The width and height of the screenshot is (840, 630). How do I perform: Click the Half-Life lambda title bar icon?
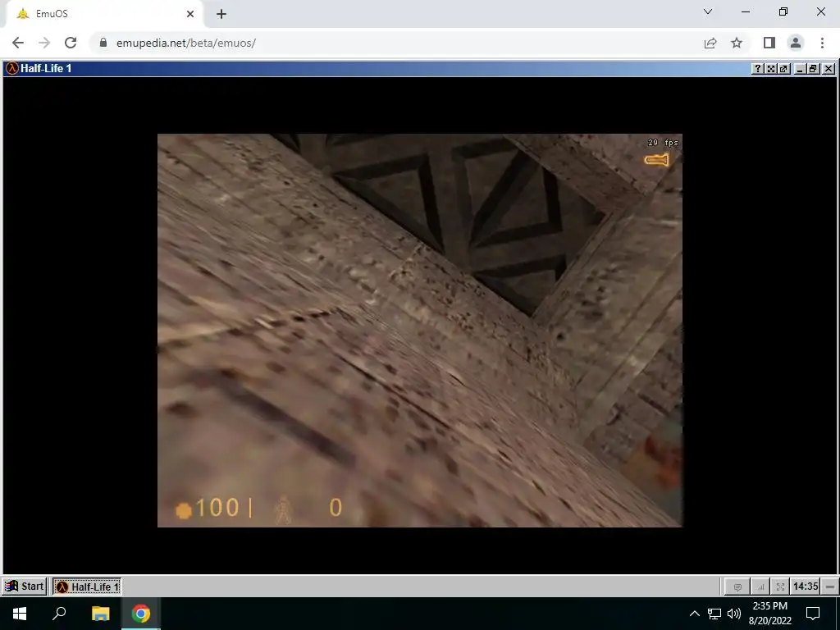(11, 69)
